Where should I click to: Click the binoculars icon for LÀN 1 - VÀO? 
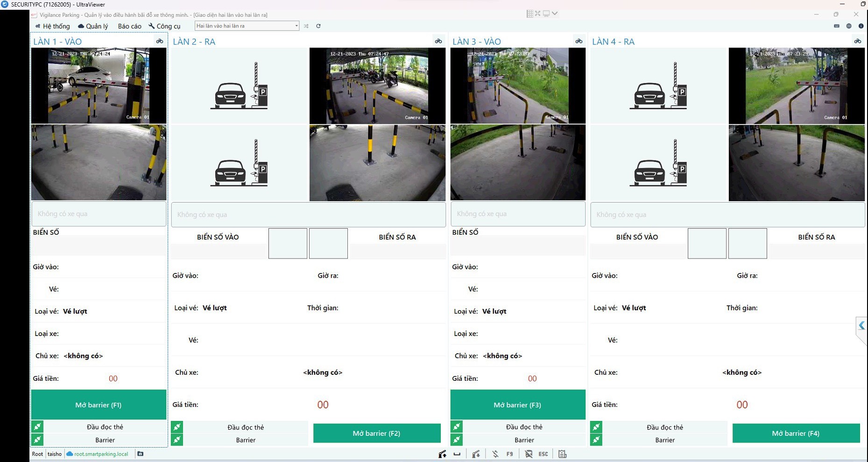coord(160,41)
